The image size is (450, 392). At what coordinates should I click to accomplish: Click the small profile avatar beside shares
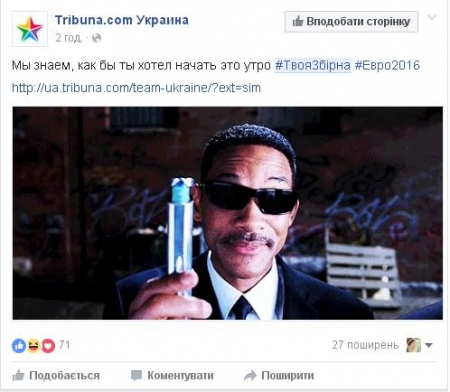point(413,345)
